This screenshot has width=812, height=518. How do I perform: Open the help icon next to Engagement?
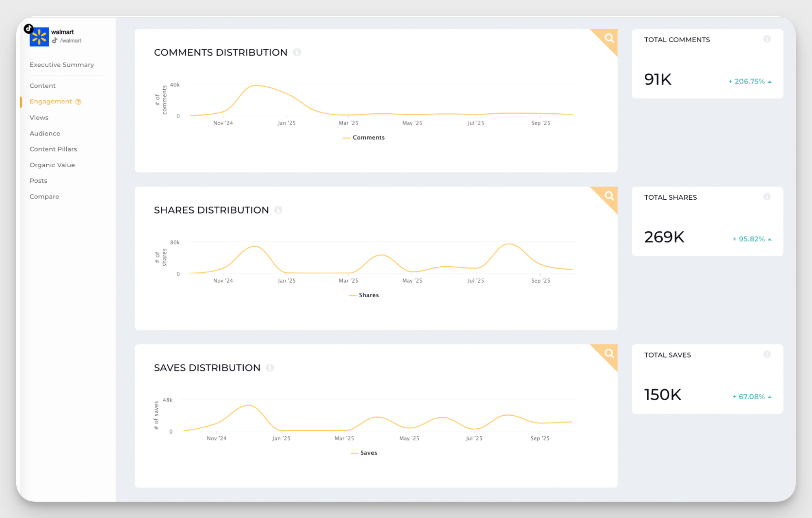coord(78,101)
